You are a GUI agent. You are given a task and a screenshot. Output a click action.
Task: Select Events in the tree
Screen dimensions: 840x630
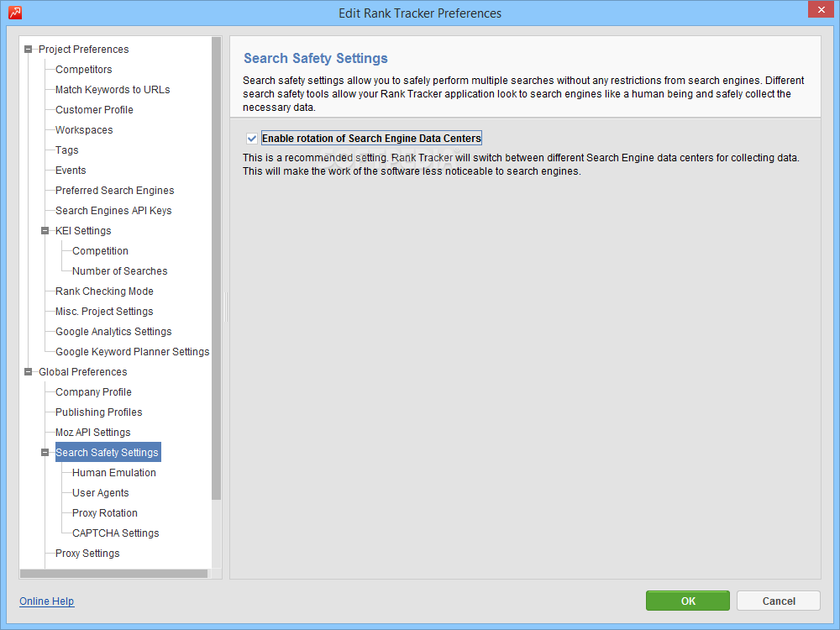(71, 171)
